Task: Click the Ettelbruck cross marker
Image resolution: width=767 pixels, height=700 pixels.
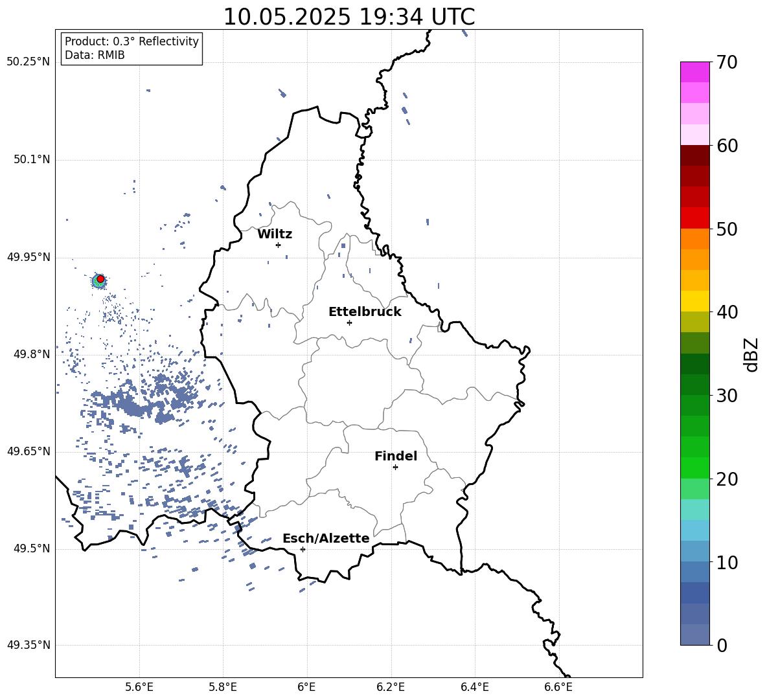Action: click(349, 322)
